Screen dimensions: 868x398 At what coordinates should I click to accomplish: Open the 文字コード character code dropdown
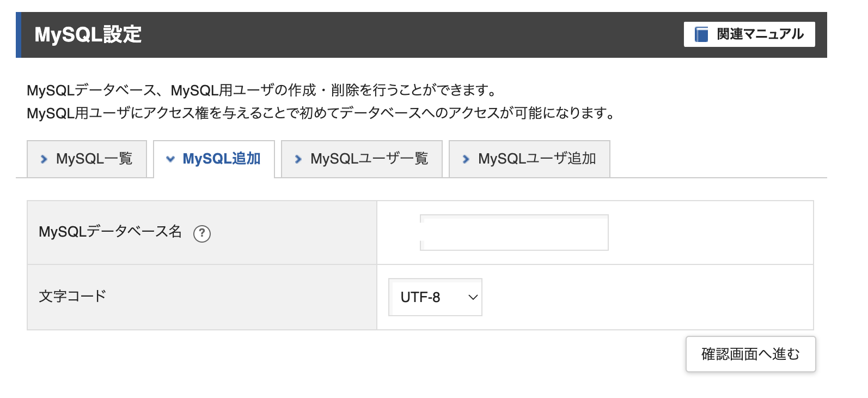[435, 298]
